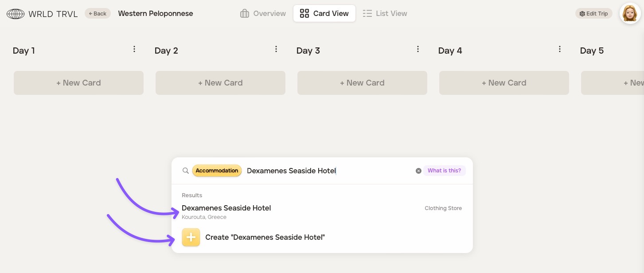Open Day 3 three-dot options menu
Screen dimensions: 644x273
coord(418,49)
